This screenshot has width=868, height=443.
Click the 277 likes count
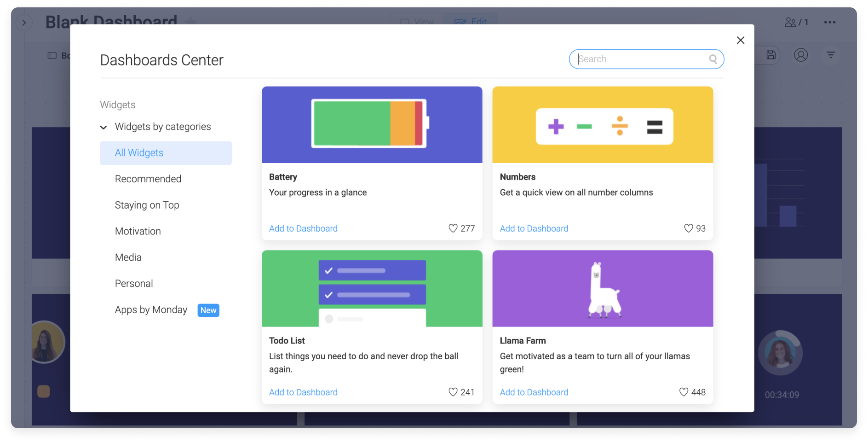pos(468,228)
